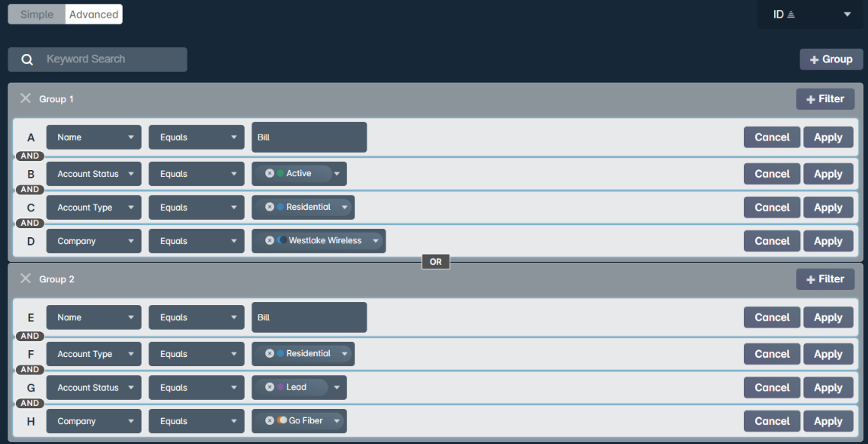The width and height of the screenshot is (868, 444).
Task: Open Equals operator dropdown in row A
Action: pyautogui.click(x=197, y=137)
